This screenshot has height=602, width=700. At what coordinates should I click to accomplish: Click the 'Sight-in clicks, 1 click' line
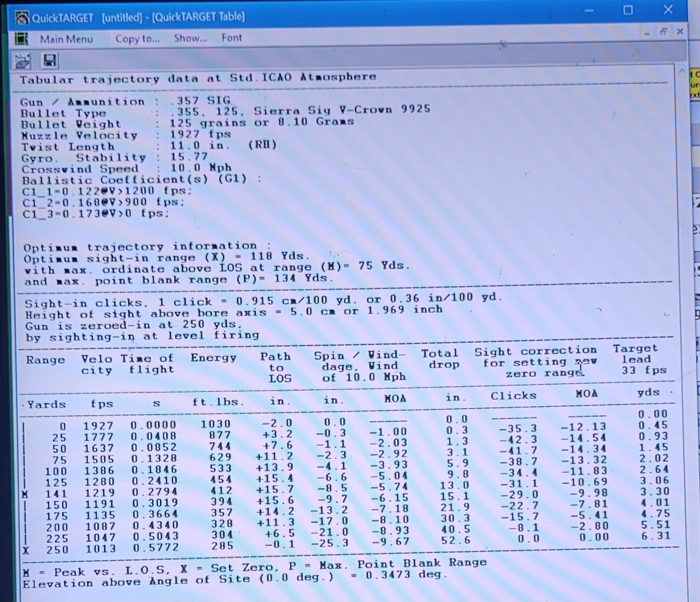pos(264,300)
